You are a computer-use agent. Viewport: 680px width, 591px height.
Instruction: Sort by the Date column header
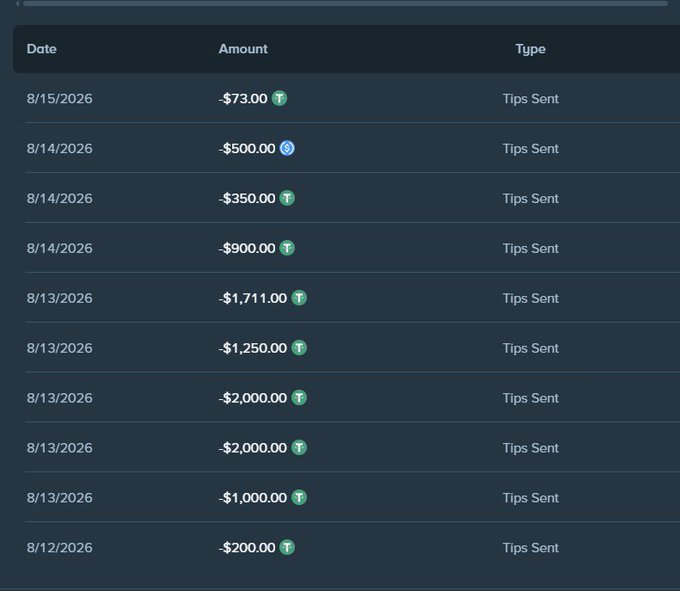(42, 49)
